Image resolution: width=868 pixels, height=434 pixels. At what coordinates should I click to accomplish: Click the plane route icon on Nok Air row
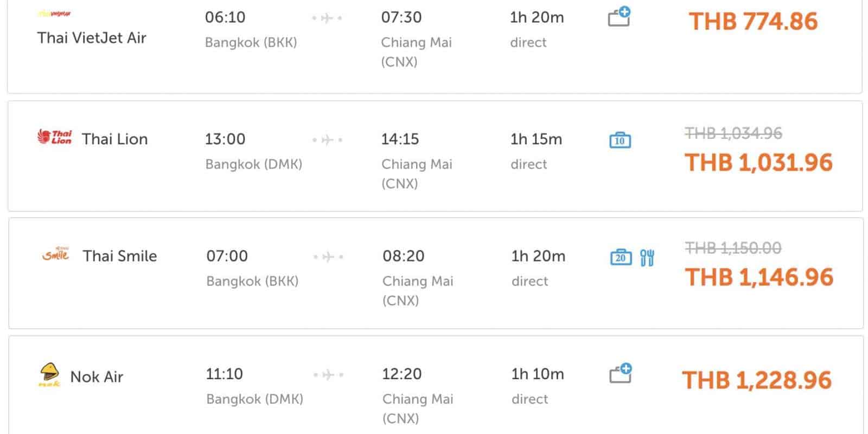coord(328,374)
